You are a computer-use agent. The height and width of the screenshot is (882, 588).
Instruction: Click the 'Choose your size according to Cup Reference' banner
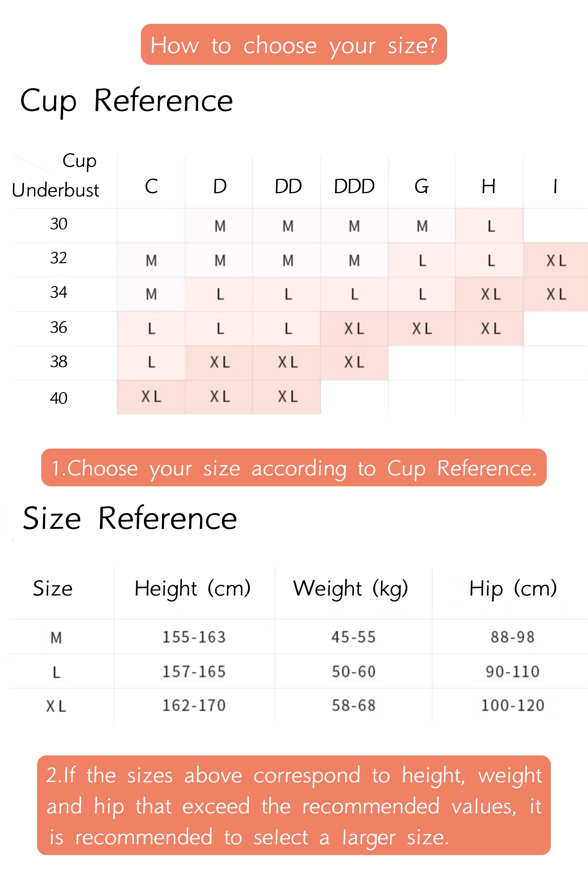tap(294, 468)
